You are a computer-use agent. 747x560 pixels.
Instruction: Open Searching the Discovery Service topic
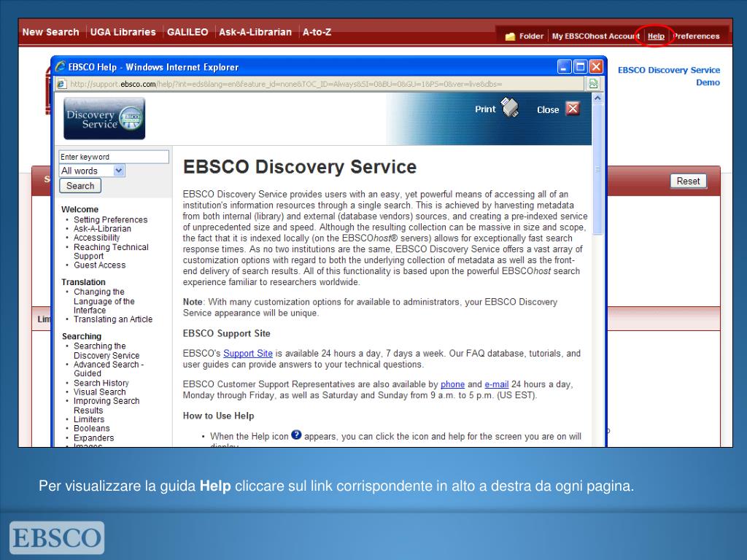click(107, 351)
